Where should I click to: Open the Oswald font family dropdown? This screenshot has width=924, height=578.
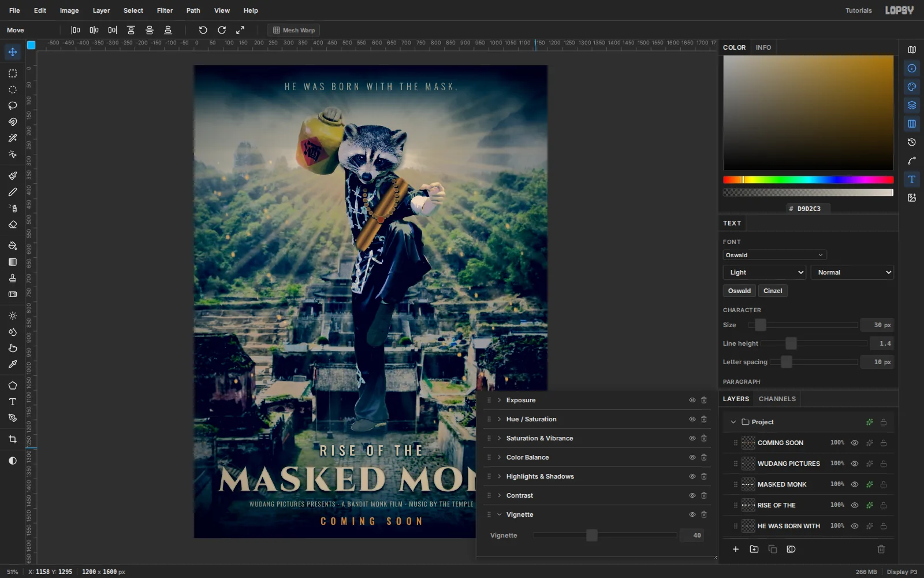click(x=774, y=255)
